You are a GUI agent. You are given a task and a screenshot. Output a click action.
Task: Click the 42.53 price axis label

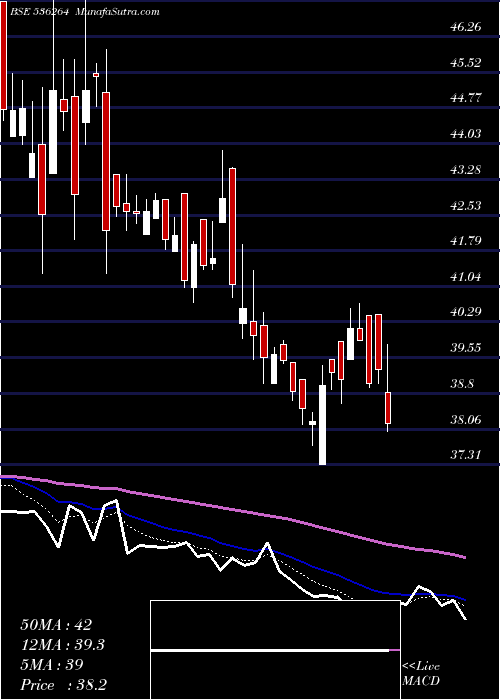tap(466, 205)
